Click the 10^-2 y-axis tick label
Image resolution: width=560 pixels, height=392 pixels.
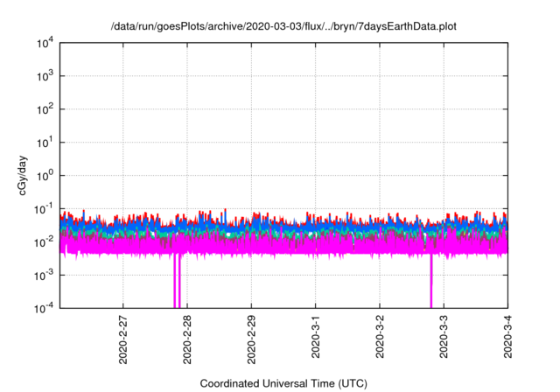click(44, 242)
